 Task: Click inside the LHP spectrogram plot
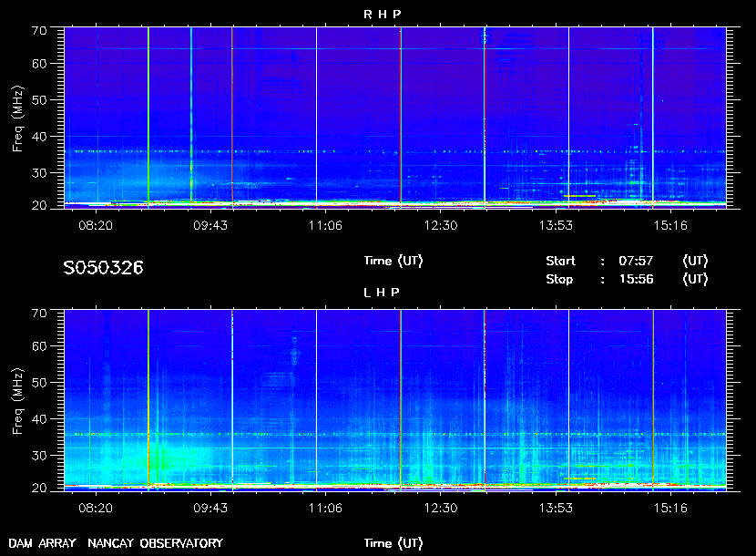point(395,400)
